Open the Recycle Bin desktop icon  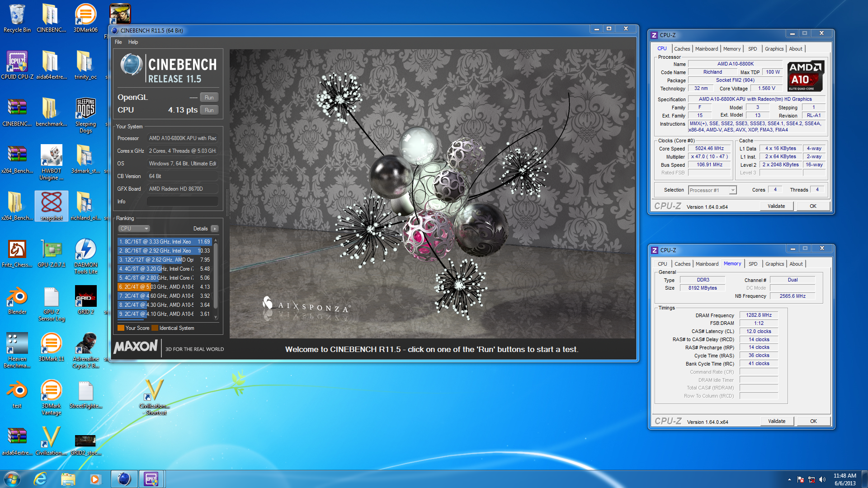coord(17,19)
